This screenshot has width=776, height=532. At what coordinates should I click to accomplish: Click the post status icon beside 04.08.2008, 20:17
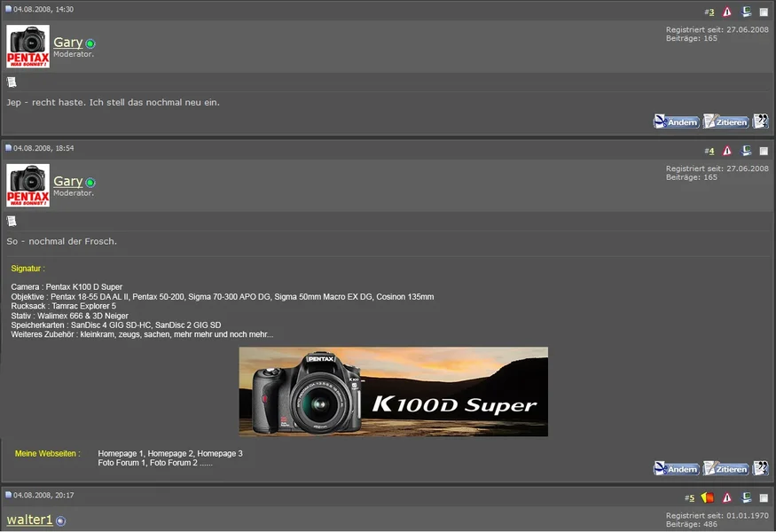[x=8, y=495]
